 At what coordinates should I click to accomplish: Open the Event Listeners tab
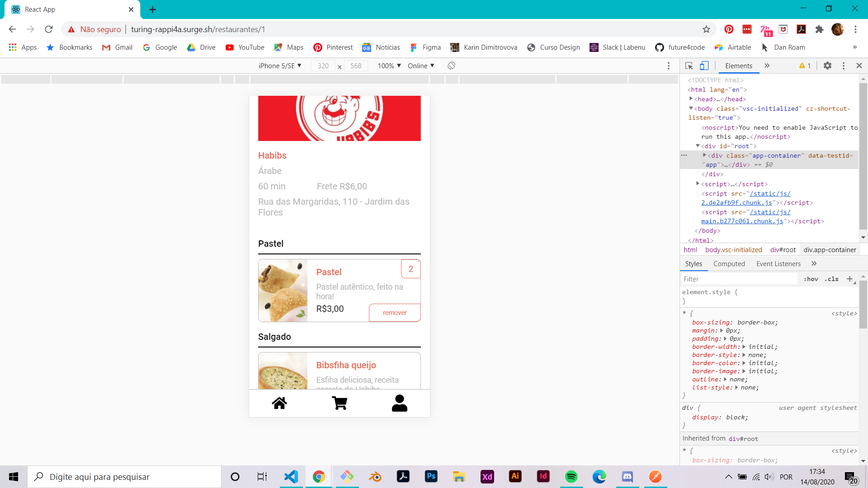tap(778, 263)
